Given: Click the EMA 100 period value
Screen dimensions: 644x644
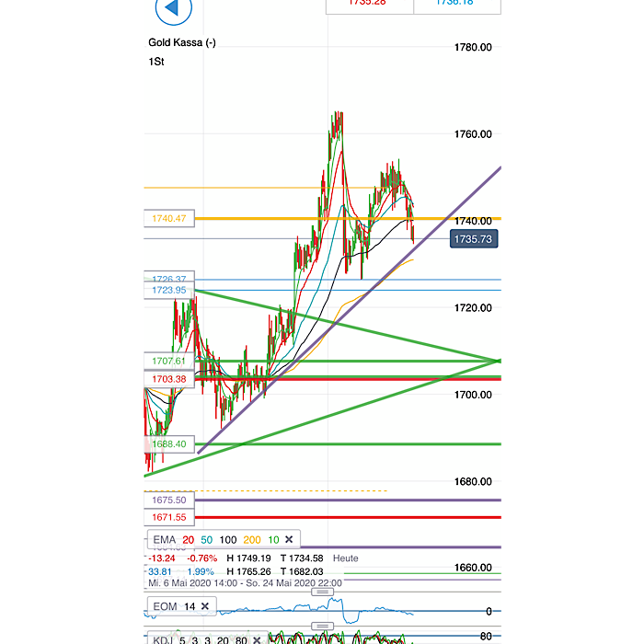Looking at the screenshot, I should pos(228,540).
